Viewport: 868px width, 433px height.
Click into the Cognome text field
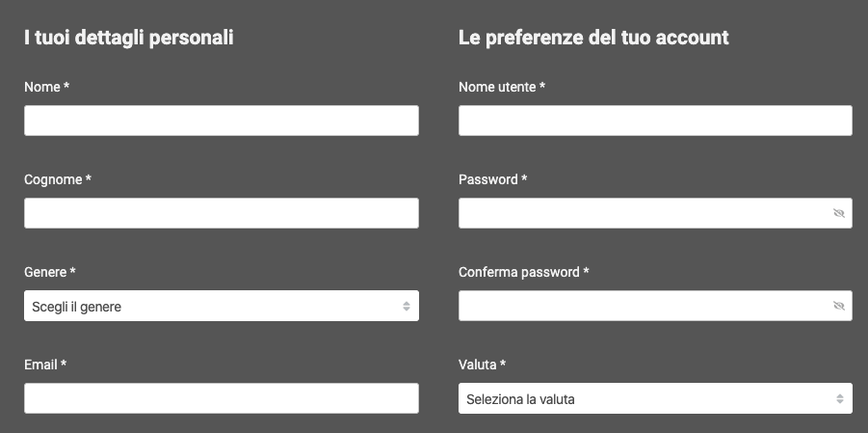click(x=222, y=213)
